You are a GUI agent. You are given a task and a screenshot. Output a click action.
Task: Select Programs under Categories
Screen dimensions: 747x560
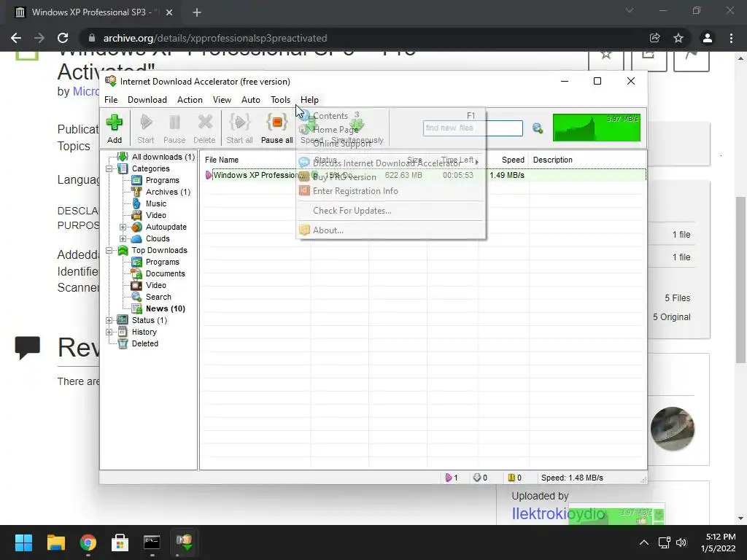[162, 181]
